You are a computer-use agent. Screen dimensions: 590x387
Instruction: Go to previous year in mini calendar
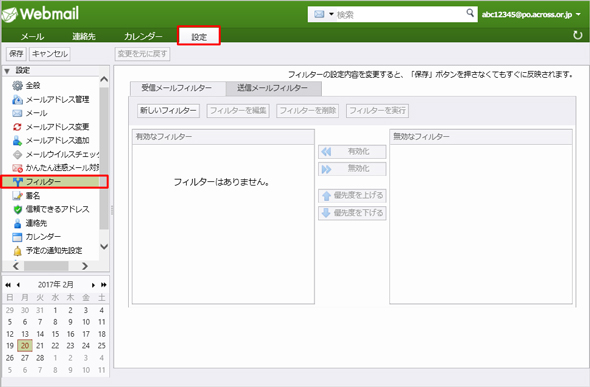8,285
